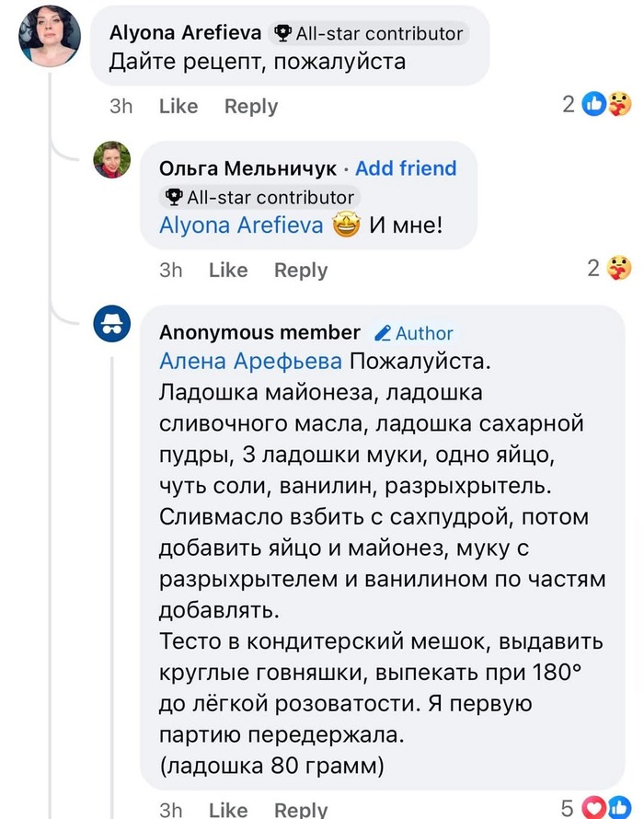The width and height of the screenshot is (644, 819).
Task: Like Ольга Мельничук's reply
Action: 228,270
